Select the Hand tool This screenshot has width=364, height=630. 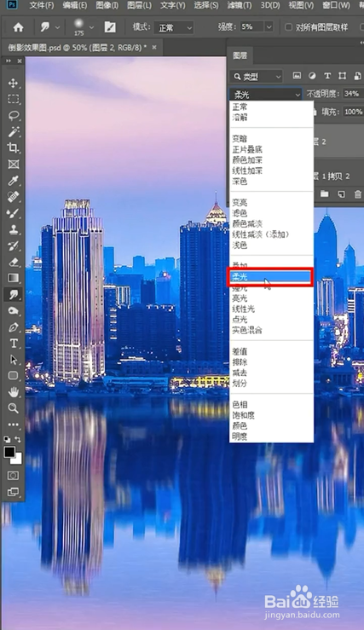[x=14, y=392]
